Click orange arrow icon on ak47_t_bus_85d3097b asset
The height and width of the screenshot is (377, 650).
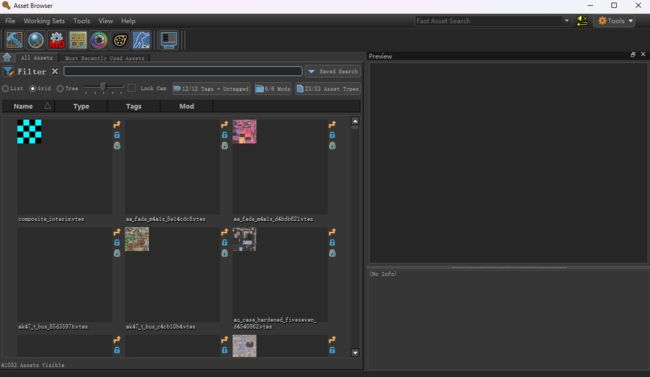117,232
